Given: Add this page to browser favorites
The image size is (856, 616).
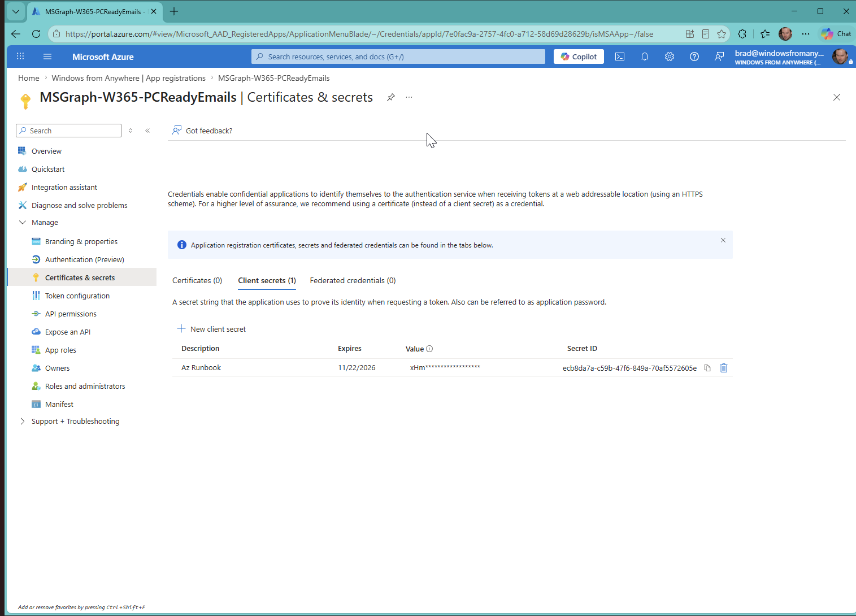Looking at the screenshot, I should coord(722,34).
